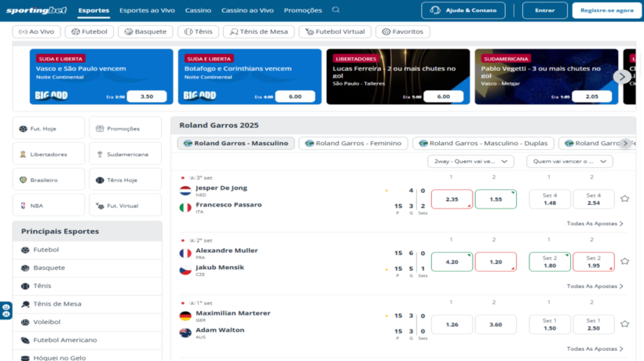
Task: Favorite the De Jong vs Passaro match
Action: pos(625,198)
